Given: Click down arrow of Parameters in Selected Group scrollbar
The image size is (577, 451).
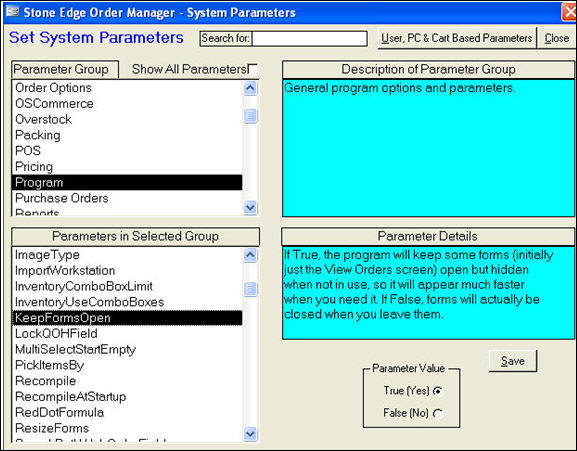Looking at the screenshot, I should tap(250, 434).
